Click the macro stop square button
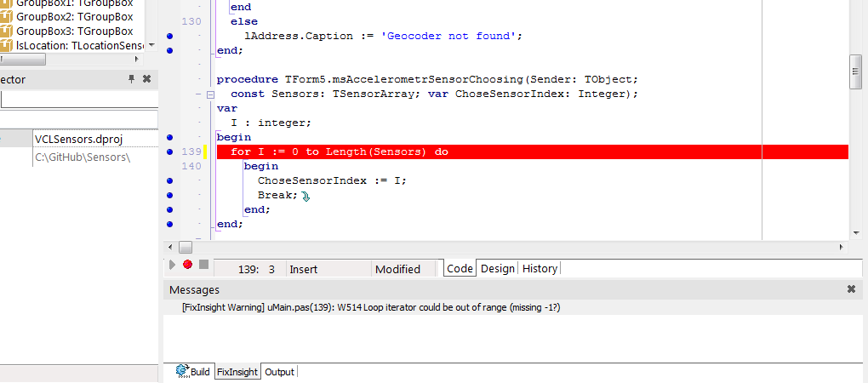 tap(203, 265)
